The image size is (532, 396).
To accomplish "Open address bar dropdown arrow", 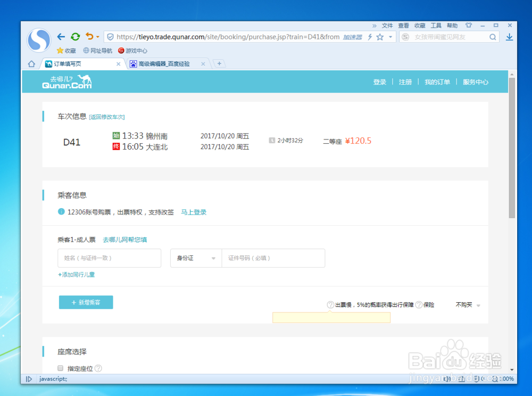I will pyautogui.click(x=390, y=37).
